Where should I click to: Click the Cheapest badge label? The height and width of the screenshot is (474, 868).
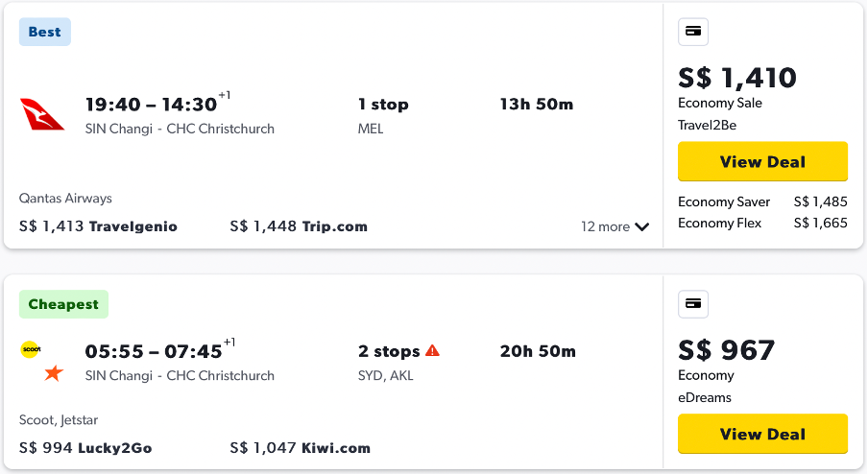point(63,304)
